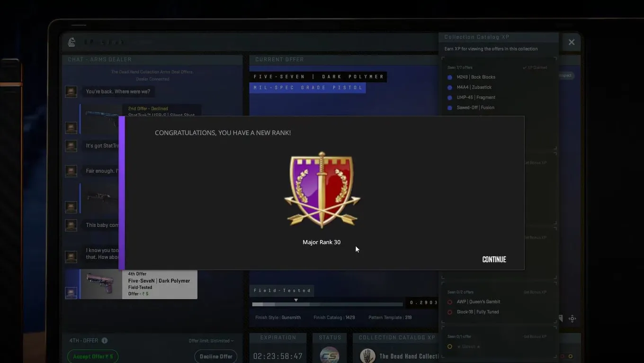Click the crosshair target icon at the bottom right
This screenshot has height=363, width=644.
[x=572, y=318]
